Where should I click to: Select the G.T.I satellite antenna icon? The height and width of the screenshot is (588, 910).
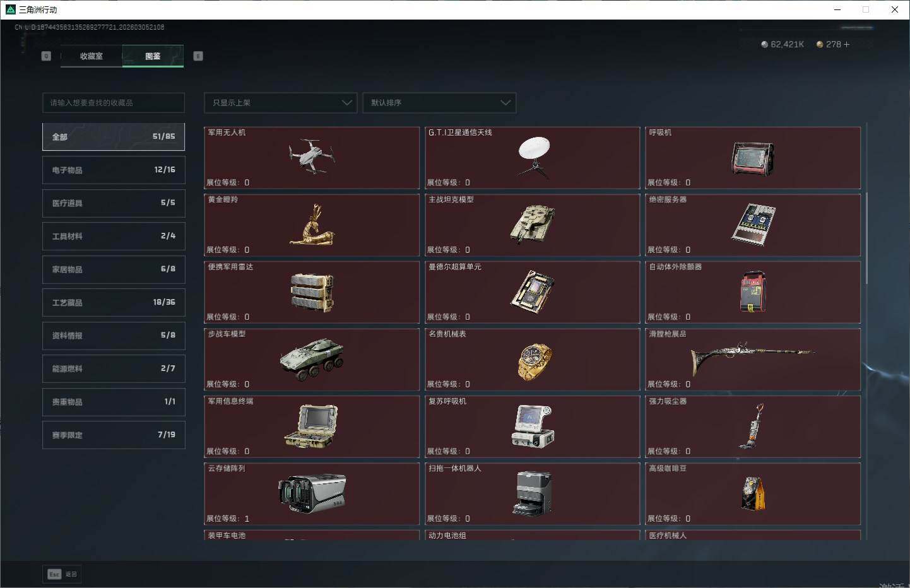[x=534, y=156]
